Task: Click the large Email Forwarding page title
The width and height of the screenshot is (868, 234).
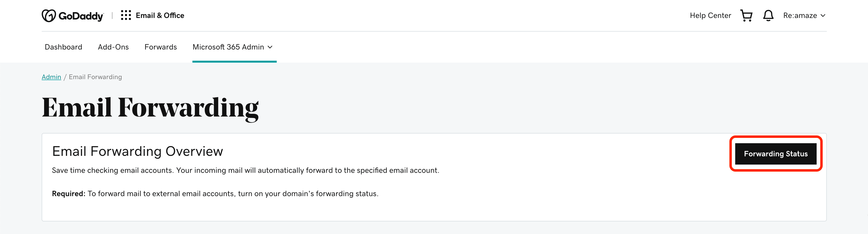Action: 150,108
